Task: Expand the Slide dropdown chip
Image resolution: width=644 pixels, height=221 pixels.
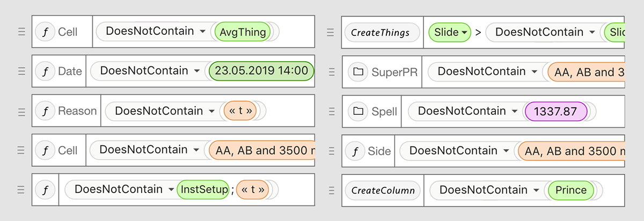Action: point(450,32)
